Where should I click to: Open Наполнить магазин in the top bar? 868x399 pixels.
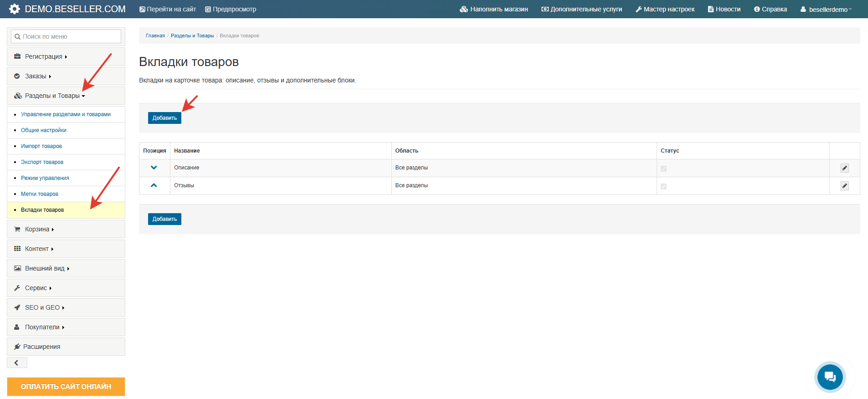tap(494, 9)
